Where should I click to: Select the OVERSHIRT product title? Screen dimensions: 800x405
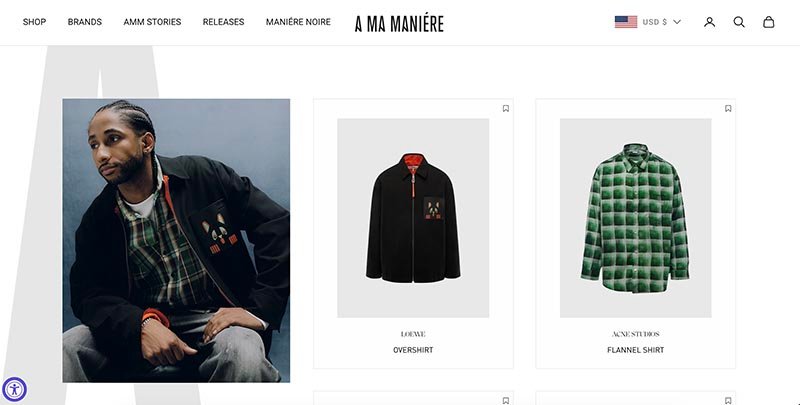point(413,350)
